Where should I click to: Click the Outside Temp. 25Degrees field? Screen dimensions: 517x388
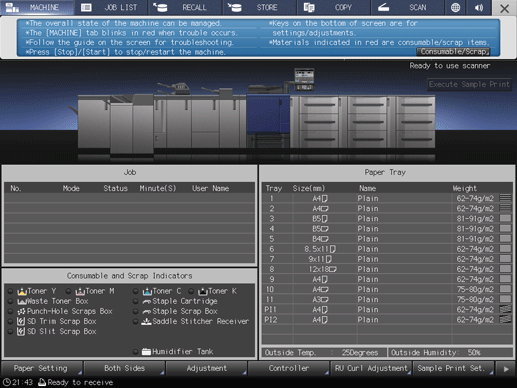(x=324, y=353)
